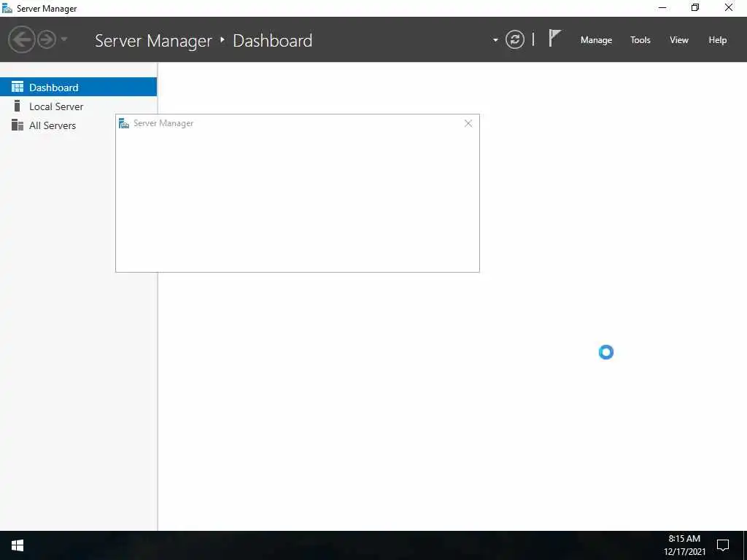Select Dashboard in the sidebar
Screen dimensions: 747x560
pos(78,87)
